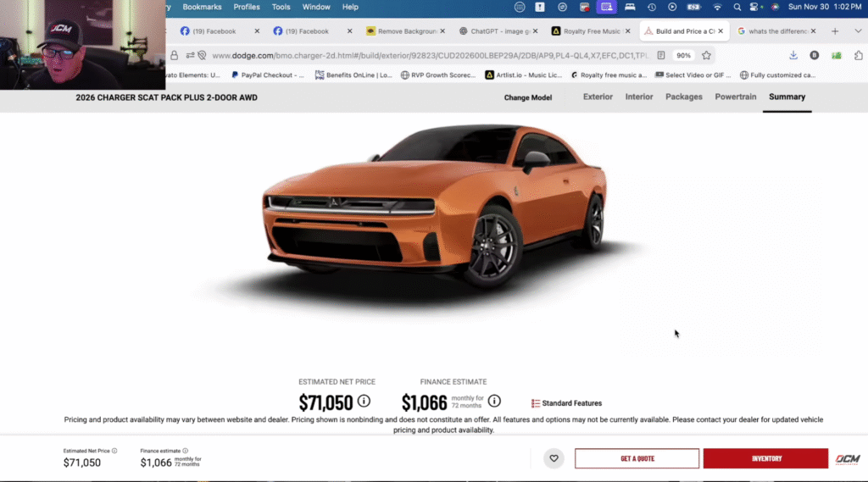The height and width of the screenshot is (482, 868).
Task: Click info icon in bottom bar Estimated Net Price
Action: tap(114, 451)
